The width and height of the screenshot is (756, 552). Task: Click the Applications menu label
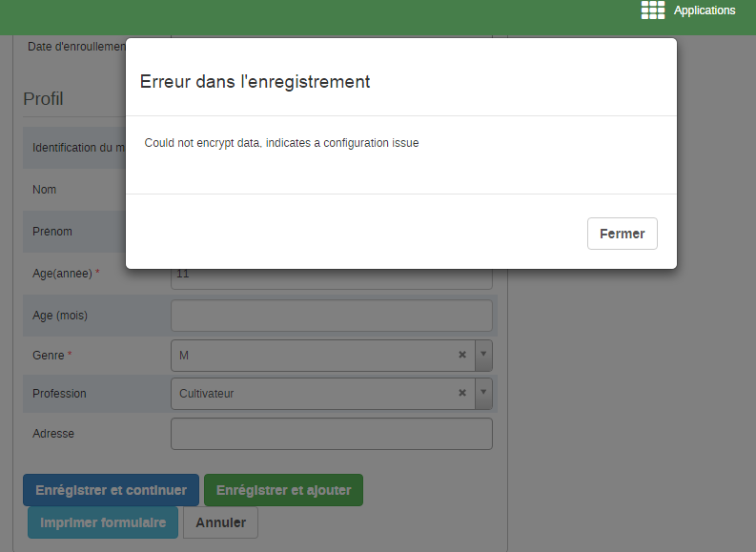705,10
